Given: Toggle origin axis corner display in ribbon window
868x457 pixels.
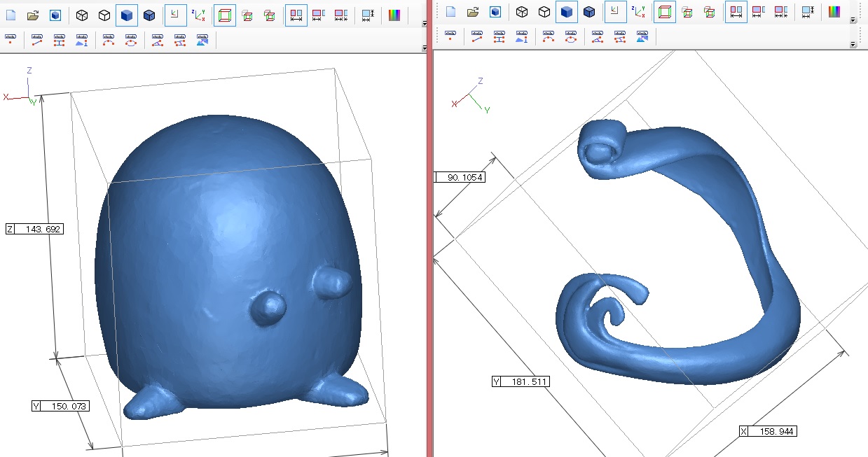Looking at the screenshot, I should 616,11.
